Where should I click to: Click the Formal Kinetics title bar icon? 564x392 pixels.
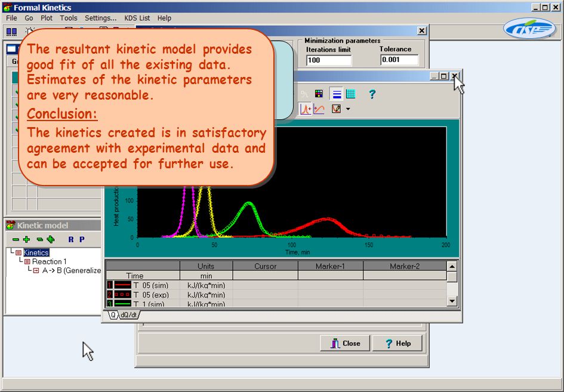pos(7,7)
